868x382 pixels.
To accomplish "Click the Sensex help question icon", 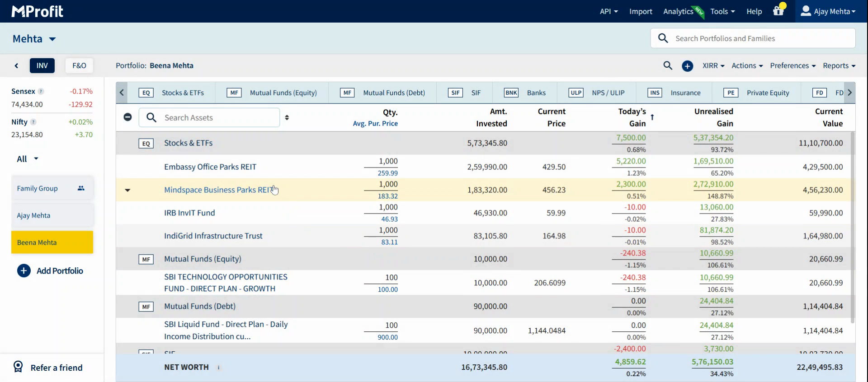I will click(x=41, y=91).
